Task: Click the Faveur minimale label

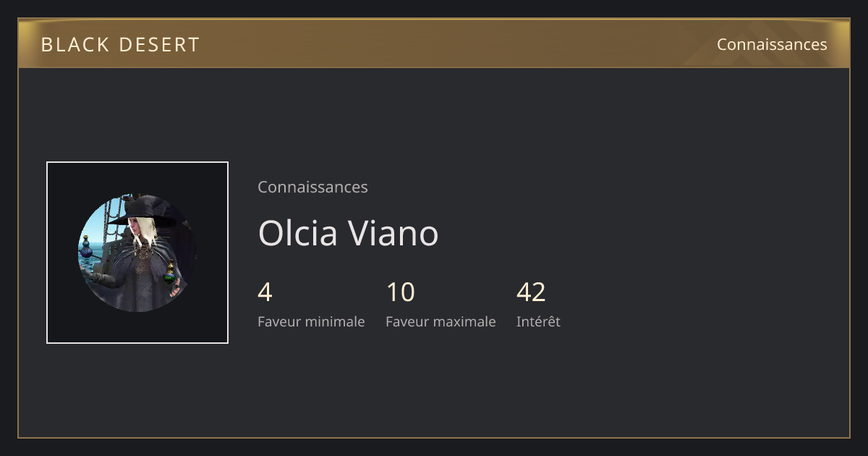Action: (311, 321)
